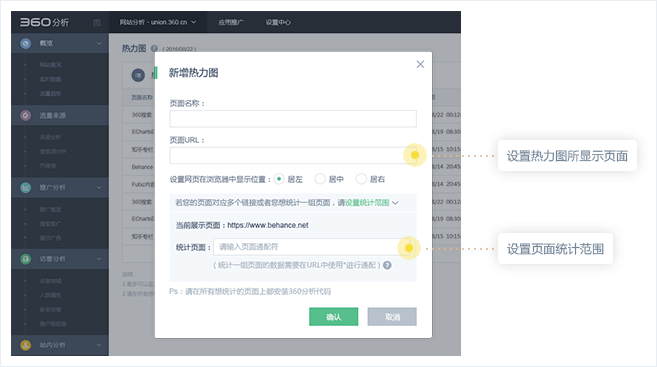This screenshot has height=367, width=657.
Task: Open 展示广告 under 推广分析
Action: tap(50, 238)
